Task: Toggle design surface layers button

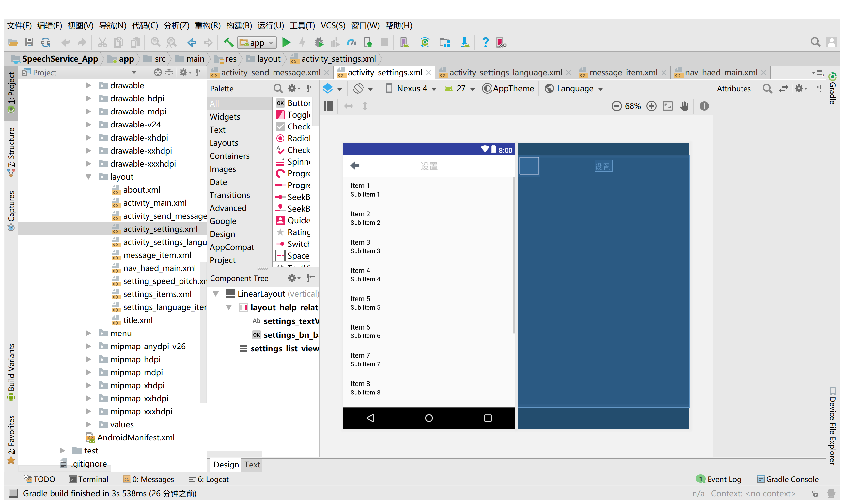Action: coord(328,89)
